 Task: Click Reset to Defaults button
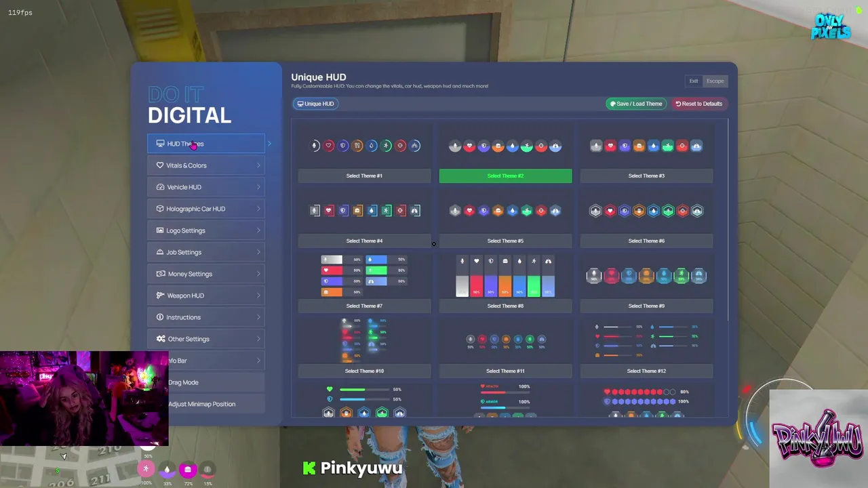[x=698, y=104]
